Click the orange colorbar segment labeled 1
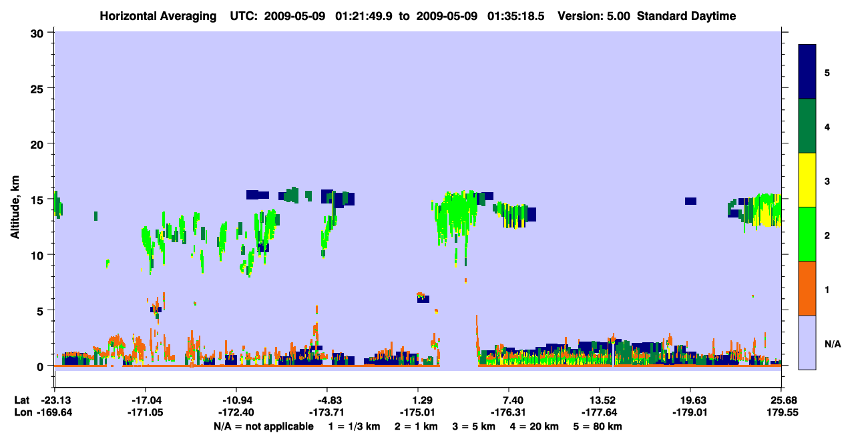Viewport: 868px width, 445px height. pos(807,288)
